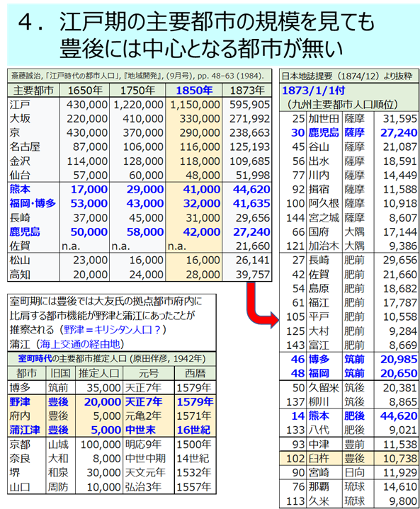Click the value 17,144 for 国府
Screen dimensions: 420x509
coord(400,231)
